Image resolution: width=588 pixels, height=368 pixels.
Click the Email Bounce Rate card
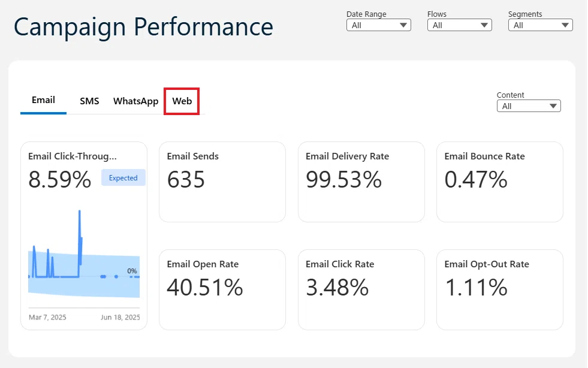pyautogui.click(x=500, y=182)
